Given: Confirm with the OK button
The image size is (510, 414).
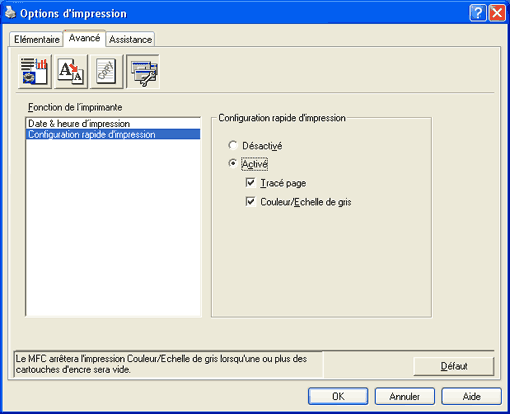Looking at the screenshot, I should coord(338,396).
